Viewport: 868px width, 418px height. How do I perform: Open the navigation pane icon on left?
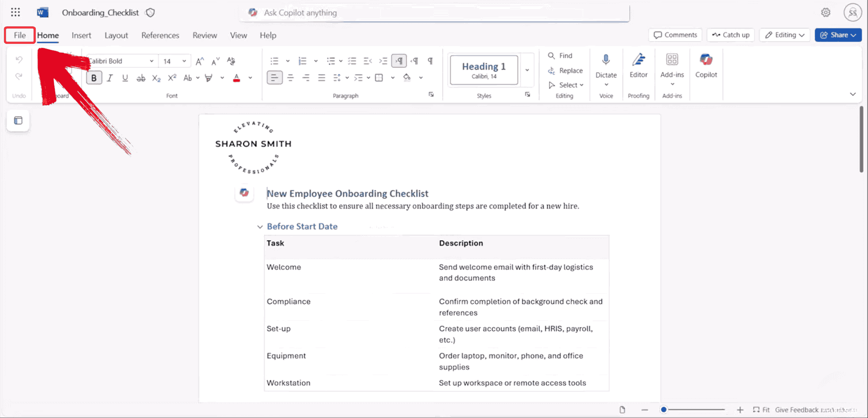pos(18,121)
